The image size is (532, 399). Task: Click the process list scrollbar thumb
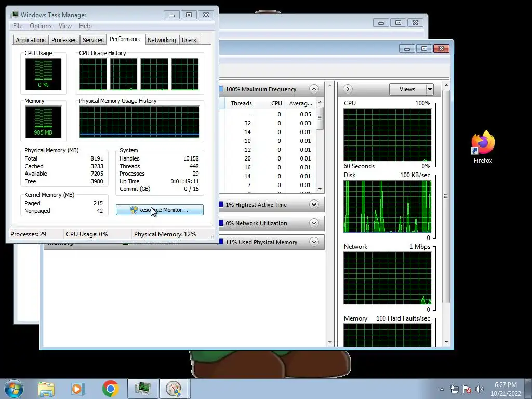[x=320, y=118]
